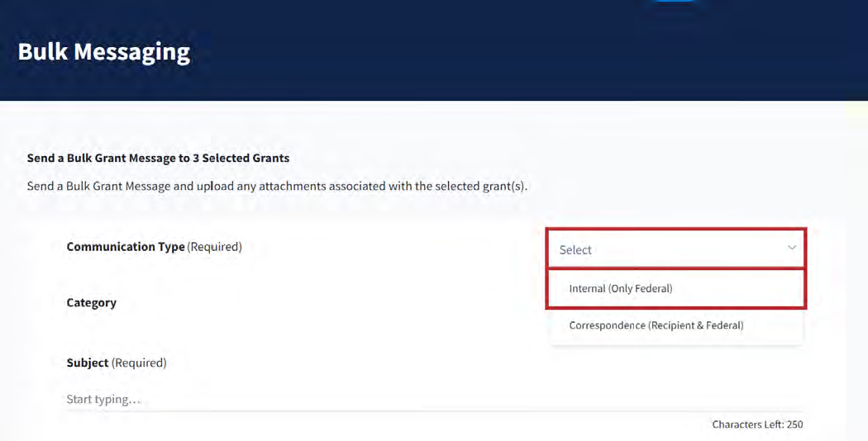
Task: Click the Subject field label
Action: click(88, 363)
